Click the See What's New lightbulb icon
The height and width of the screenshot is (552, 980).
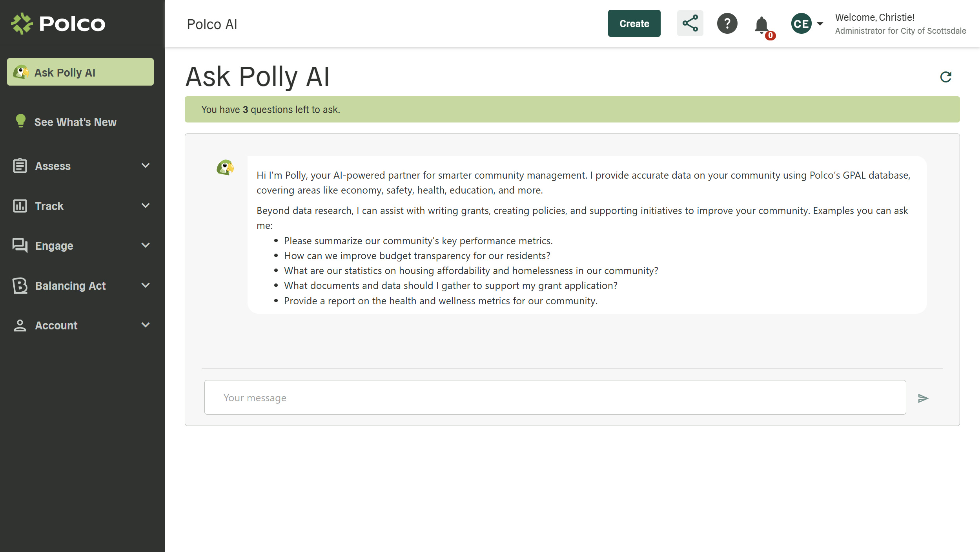click(x=20, y=121)
